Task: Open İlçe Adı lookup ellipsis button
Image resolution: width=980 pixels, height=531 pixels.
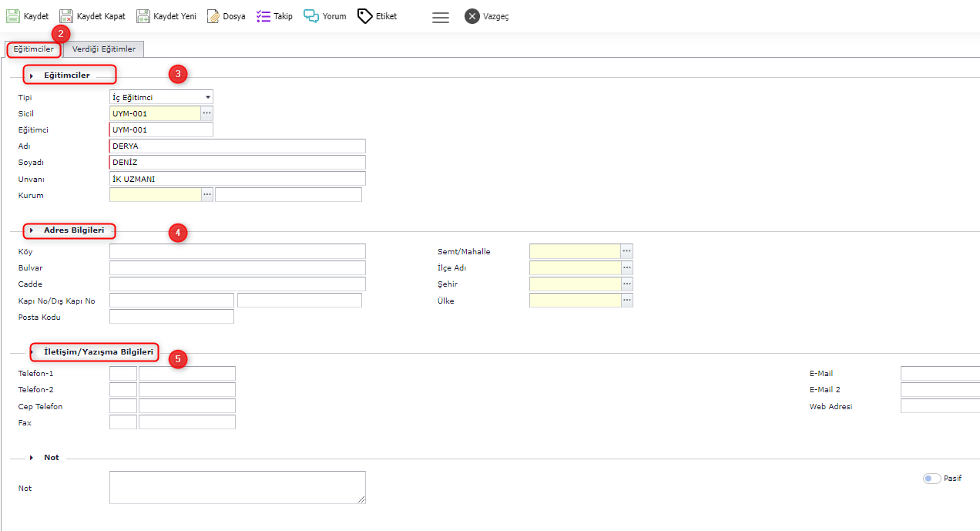Action: [x=627, y=267]
